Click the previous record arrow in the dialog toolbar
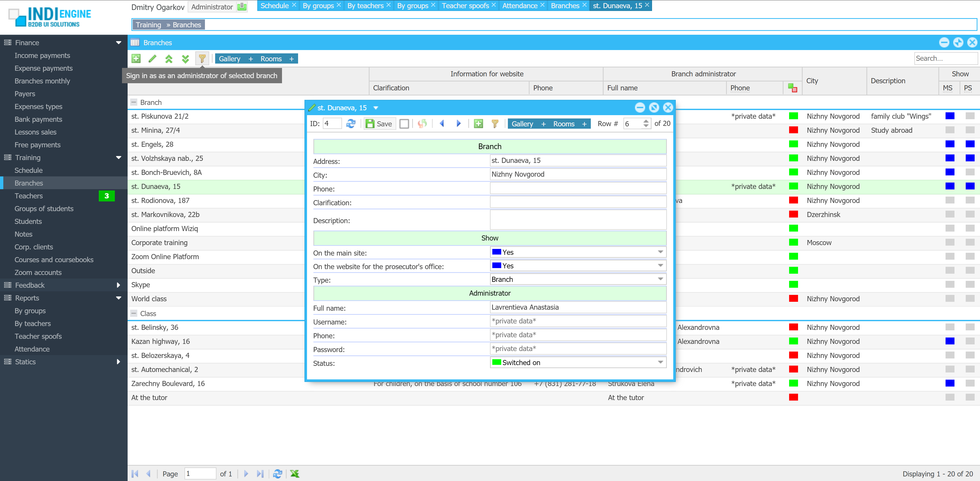 point(442,124)
